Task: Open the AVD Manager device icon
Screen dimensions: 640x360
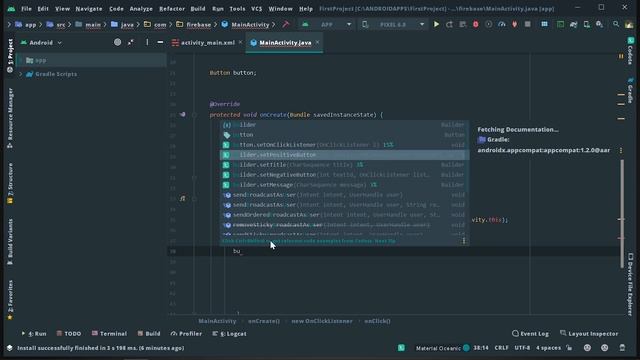Action: pyautogui.click(x=587, y=24)
